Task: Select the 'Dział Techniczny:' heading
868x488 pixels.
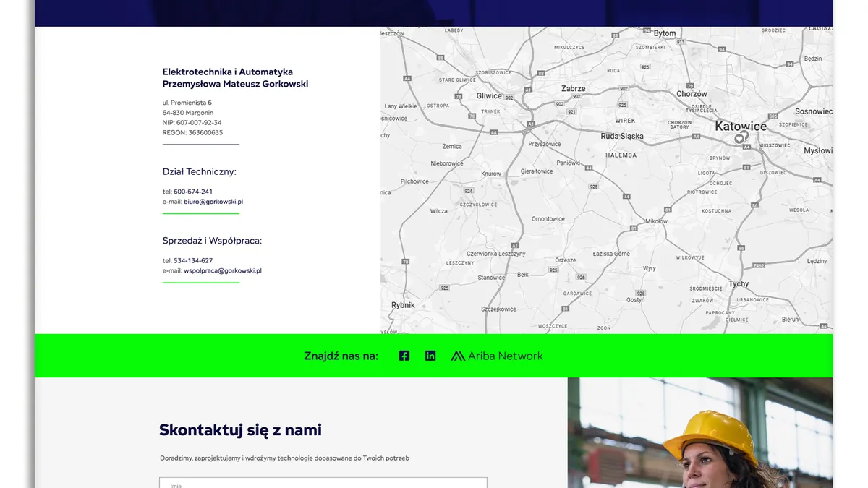Action: tap(200, 172)
